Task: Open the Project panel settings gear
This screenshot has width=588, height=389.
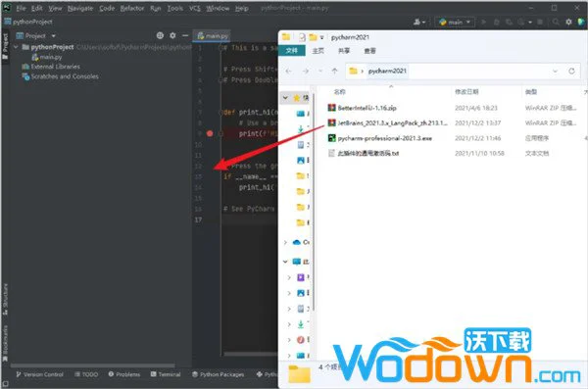Action: tap(172, 35)
